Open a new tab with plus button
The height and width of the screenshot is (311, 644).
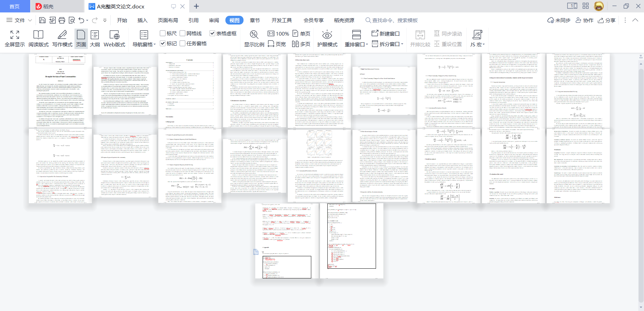click(x=197, y=6)
